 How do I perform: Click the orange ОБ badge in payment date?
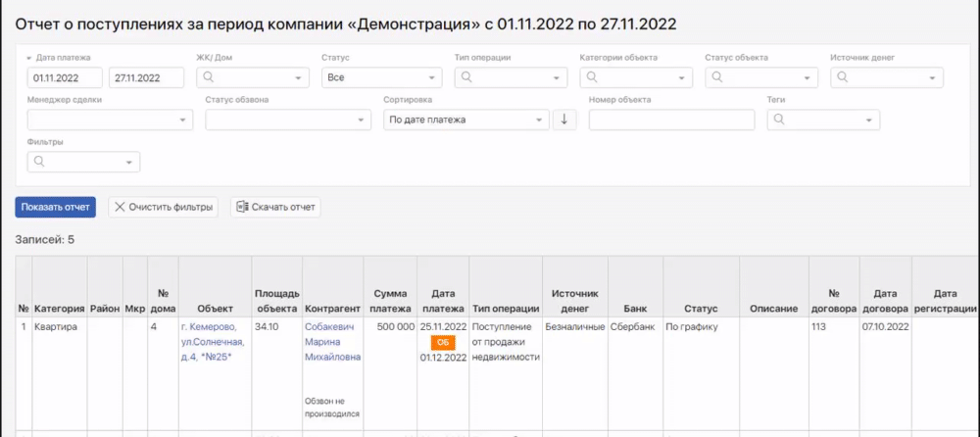[x=443, y=342]
